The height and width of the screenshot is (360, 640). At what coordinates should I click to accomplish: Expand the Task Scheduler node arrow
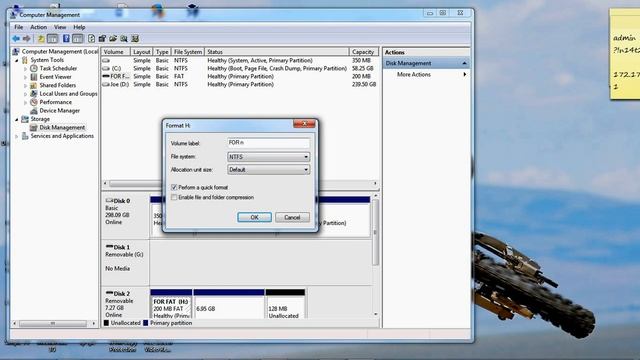click(x=25, y=69)
